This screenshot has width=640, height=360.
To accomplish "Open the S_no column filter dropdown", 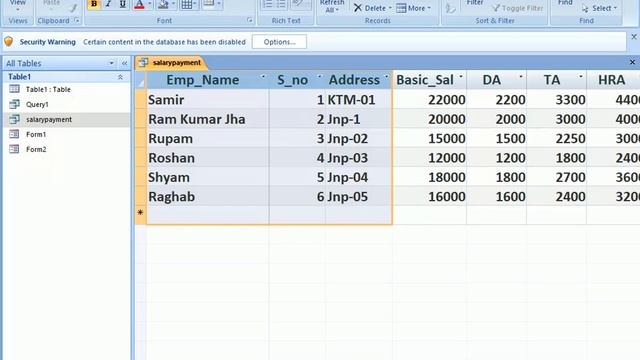I will (x=319, y=76).
